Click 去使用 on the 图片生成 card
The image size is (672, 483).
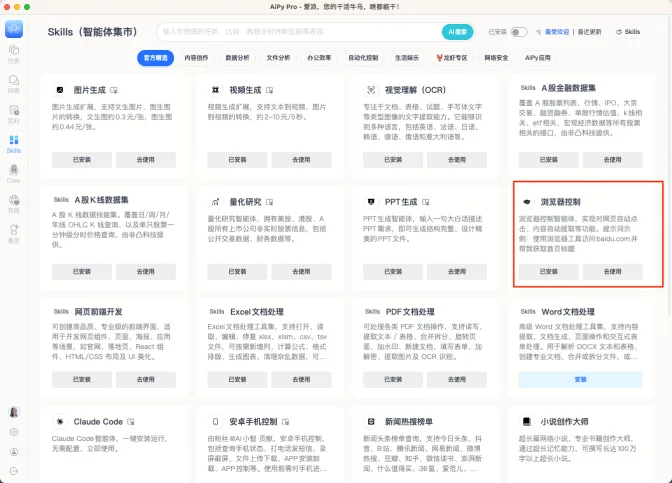(x=146, y=160)
